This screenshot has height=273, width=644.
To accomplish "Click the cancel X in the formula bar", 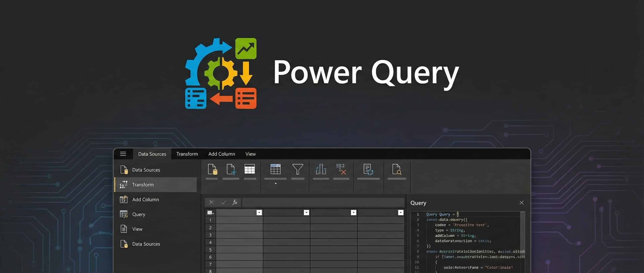I will 212,202.
